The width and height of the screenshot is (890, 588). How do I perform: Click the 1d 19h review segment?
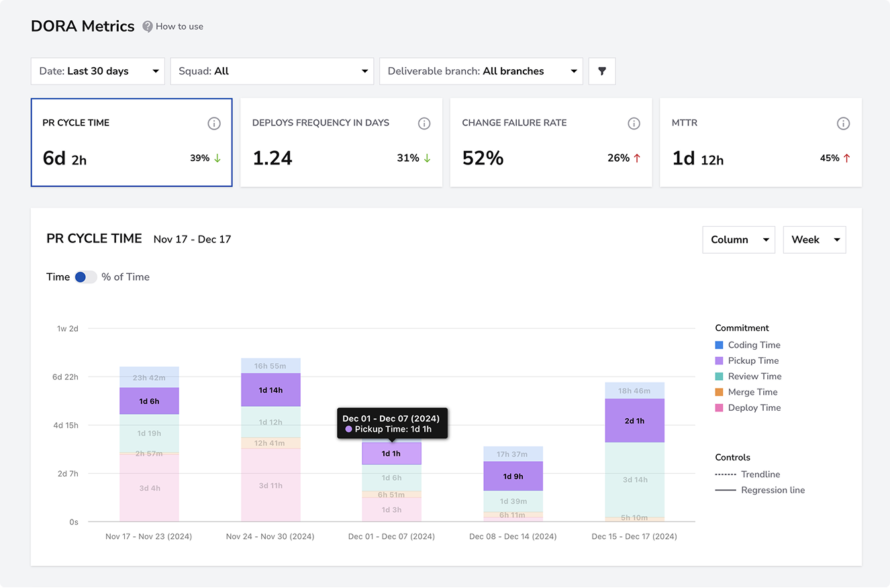(x=149, y=433)
